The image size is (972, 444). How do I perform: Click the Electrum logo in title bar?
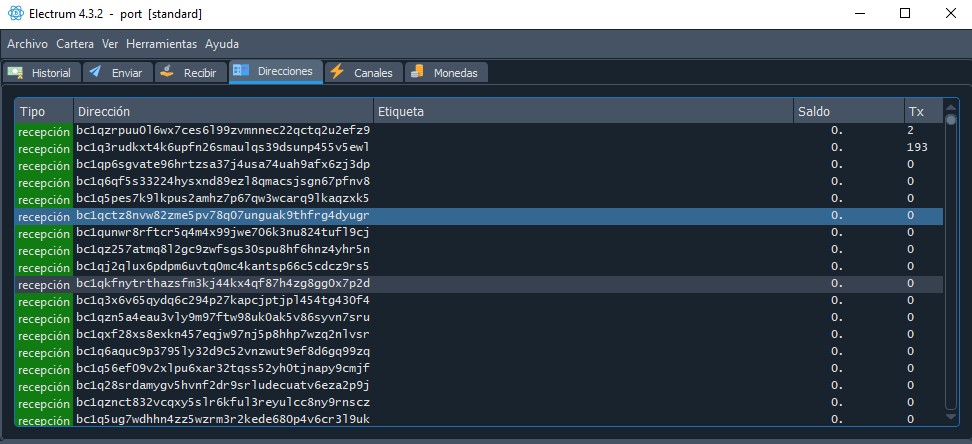[16, 13]
